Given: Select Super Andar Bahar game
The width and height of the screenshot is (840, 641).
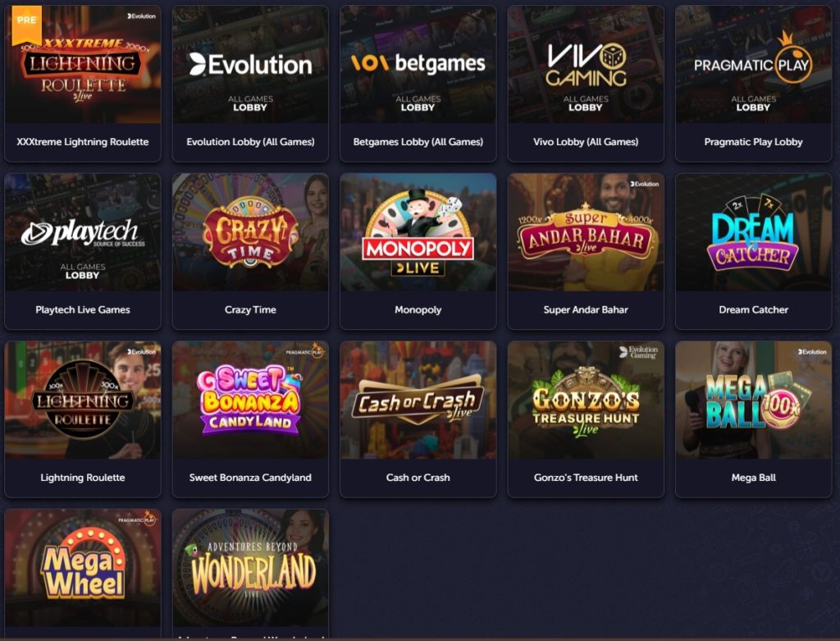Looking at the screenshot, I should 586,251.
